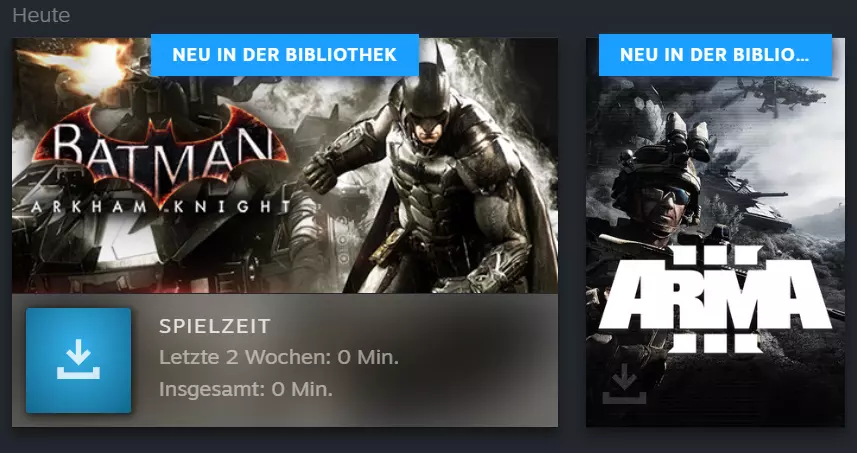Viewport: 857px width, 453px height.
Task: Select the tank on the Arma 3 cover
Action: pos(746,199)
